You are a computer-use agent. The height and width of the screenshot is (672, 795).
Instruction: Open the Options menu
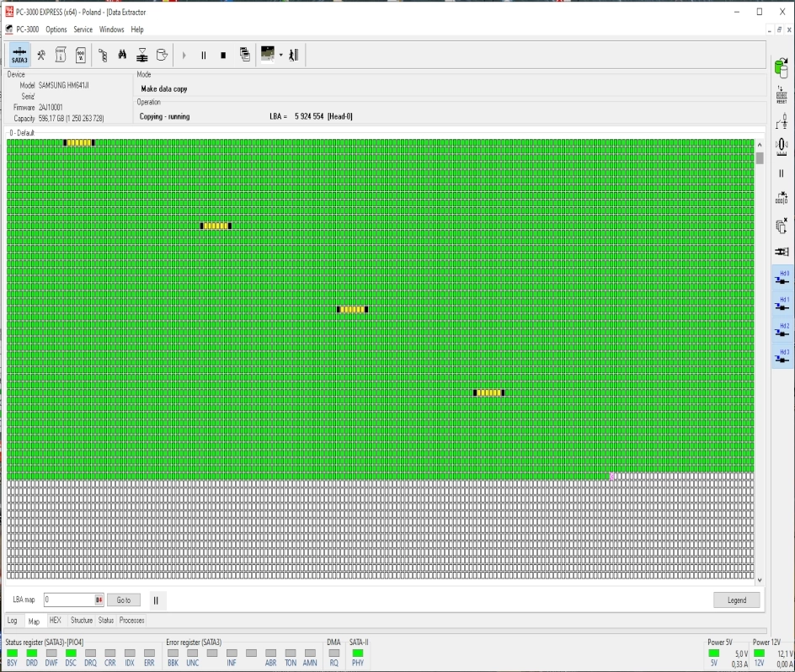coord(56,29)
